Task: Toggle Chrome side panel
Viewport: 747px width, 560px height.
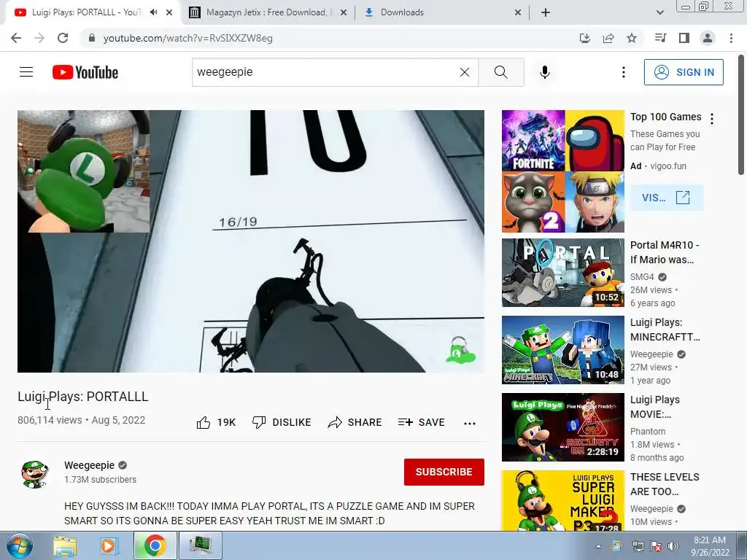Action: point(684,38)
